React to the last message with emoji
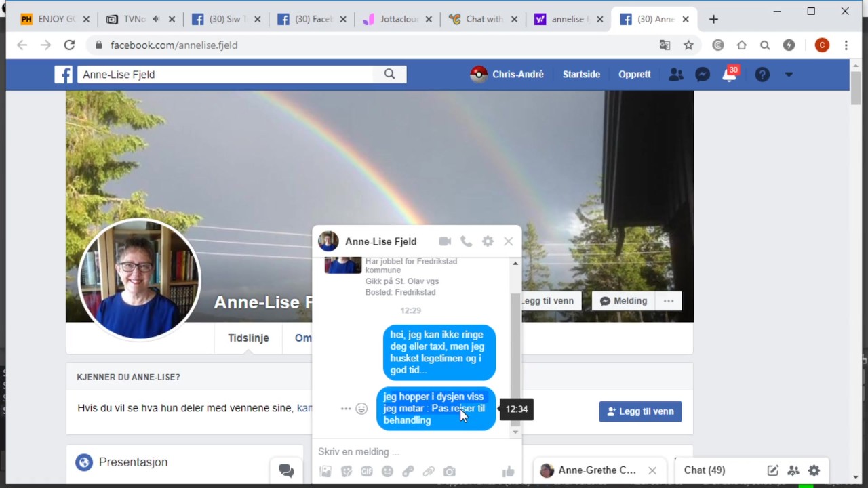The image size is (868, 488). pyautogui.click(x=361, y=409)
